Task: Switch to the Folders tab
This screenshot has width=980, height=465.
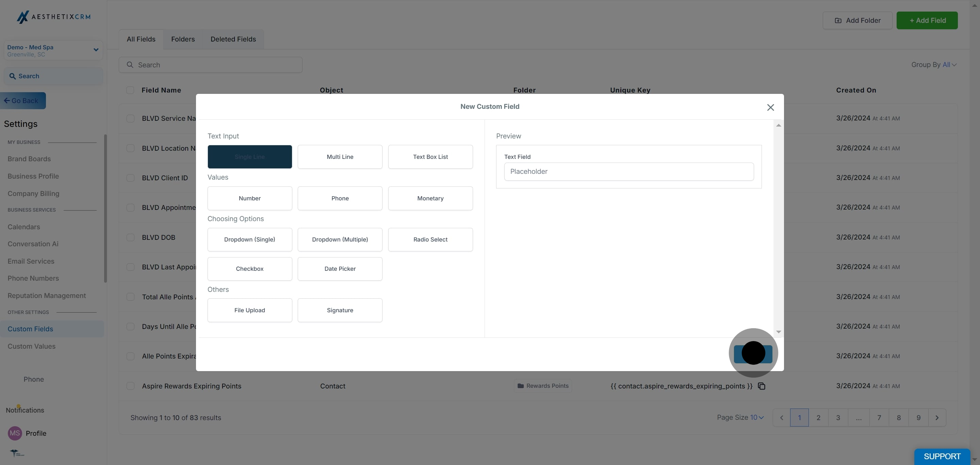Action: (x=183, y=39)
